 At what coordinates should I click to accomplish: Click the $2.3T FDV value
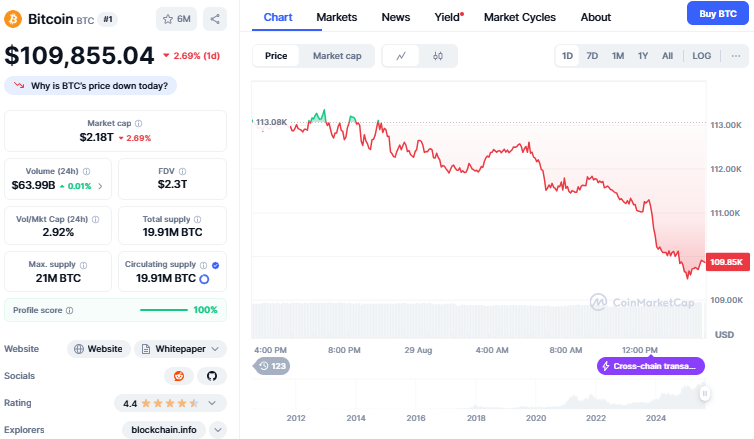tap(173, 184)
